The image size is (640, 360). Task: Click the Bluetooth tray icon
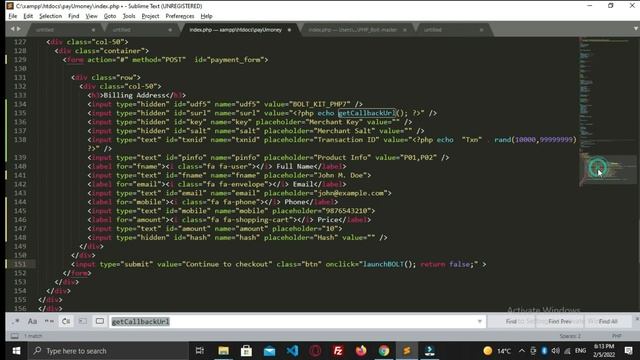[544, 351]
